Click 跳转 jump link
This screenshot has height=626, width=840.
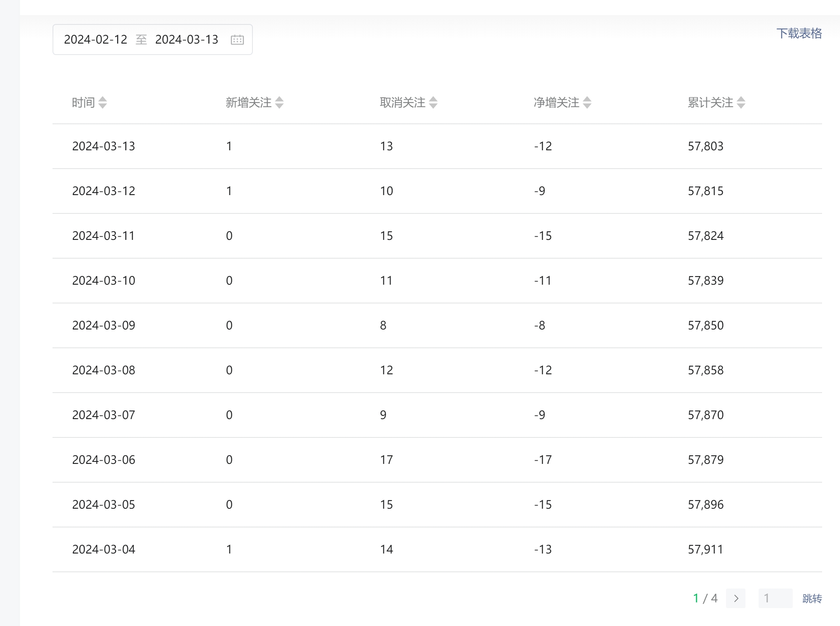[812, 598]
